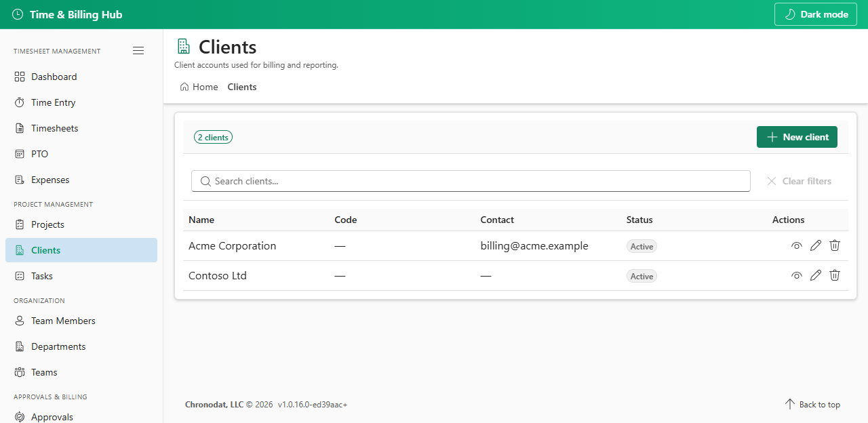This screenshot has width=868, height=423.
Task: View Contoso Ltd with eye icon
Action: coord(797,275)
